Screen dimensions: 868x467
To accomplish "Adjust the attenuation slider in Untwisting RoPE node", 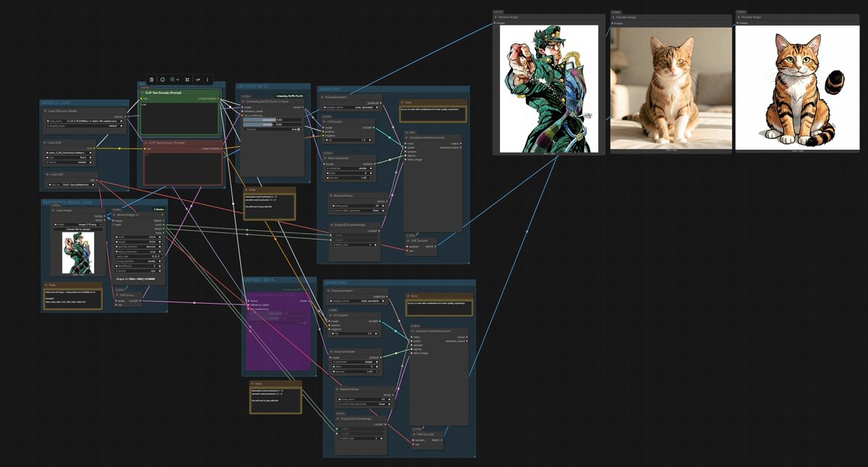I will pyautogui.click(x=271, y=119).
